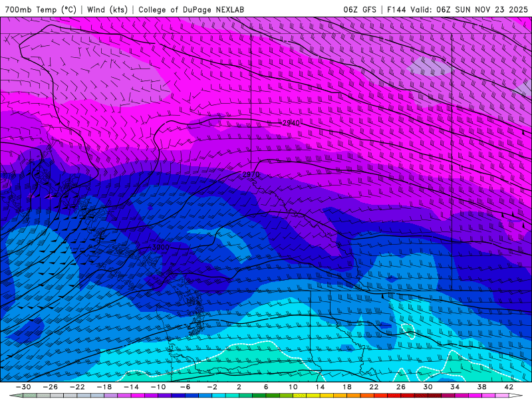Click the 'F144' forecast hour text
This screenshot has width=532, height=399.
click(396, 9)
